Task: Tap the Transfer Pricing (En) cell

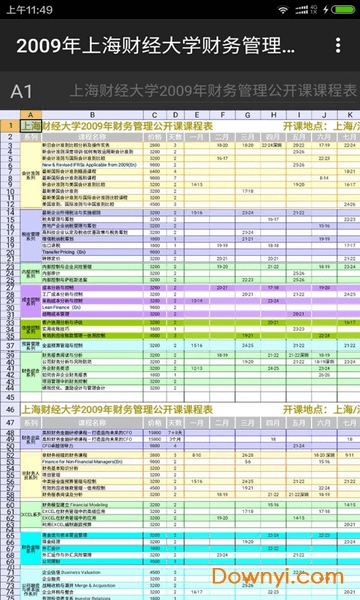Action: coord(92,252)
